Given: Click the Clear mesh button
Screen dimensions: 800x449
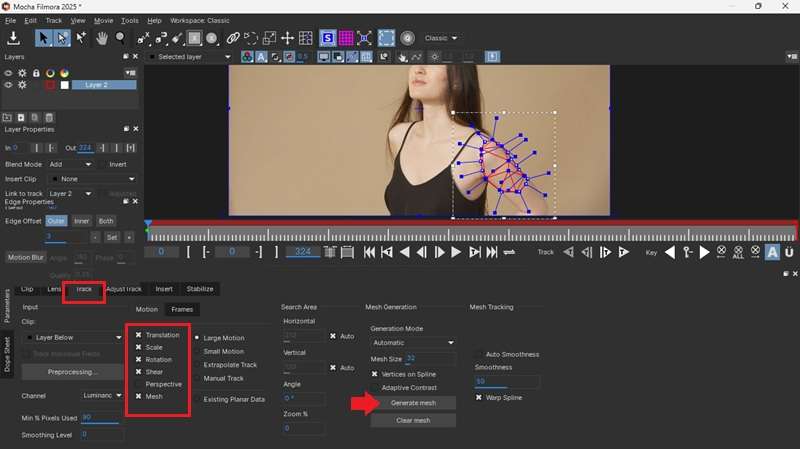Looking at the screenshot, I should [x=413, y=420].
